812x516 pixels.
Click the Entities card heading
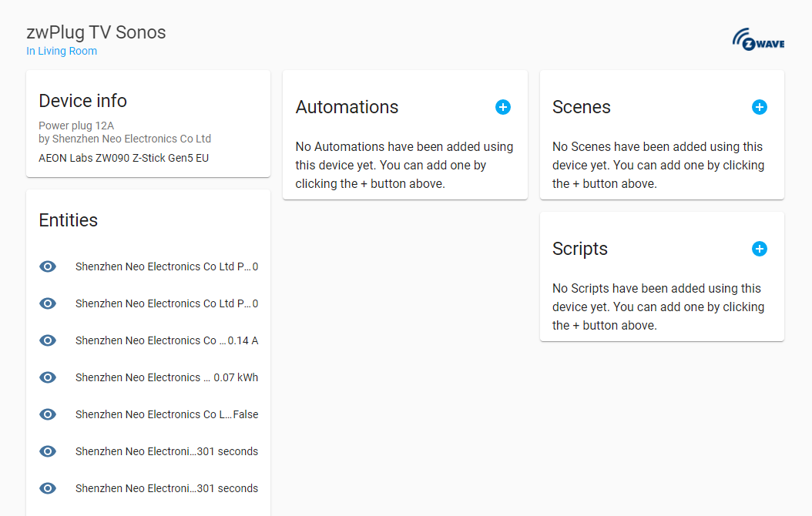(x=69, y=220)
